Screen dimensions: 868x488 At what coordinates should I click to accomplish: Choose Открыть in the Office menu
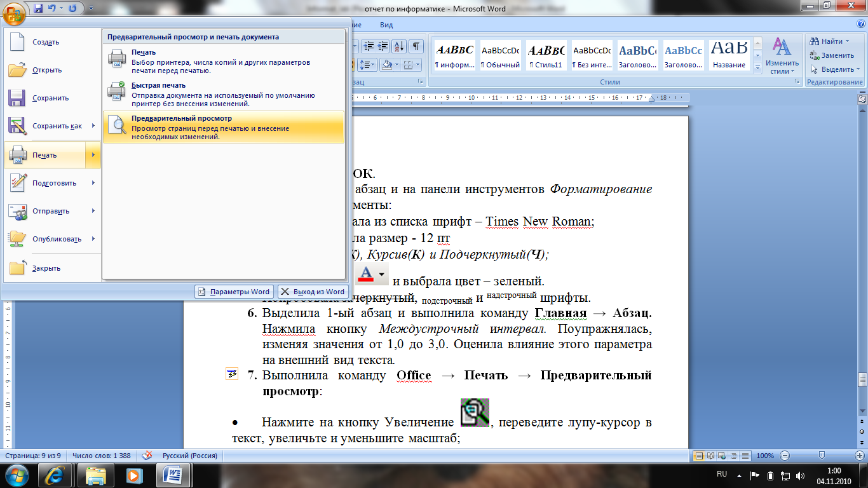pos(52,70)
